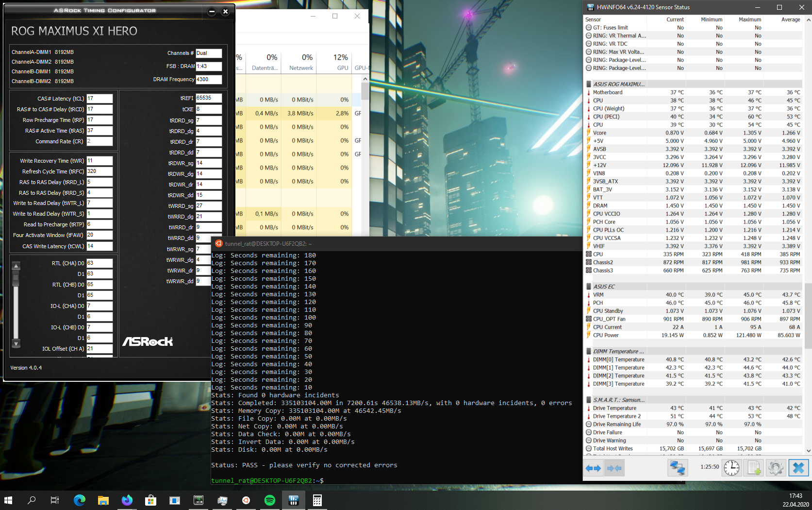
Task: Click HWiNFO64 title bar app icon
Action: (590, 7)
